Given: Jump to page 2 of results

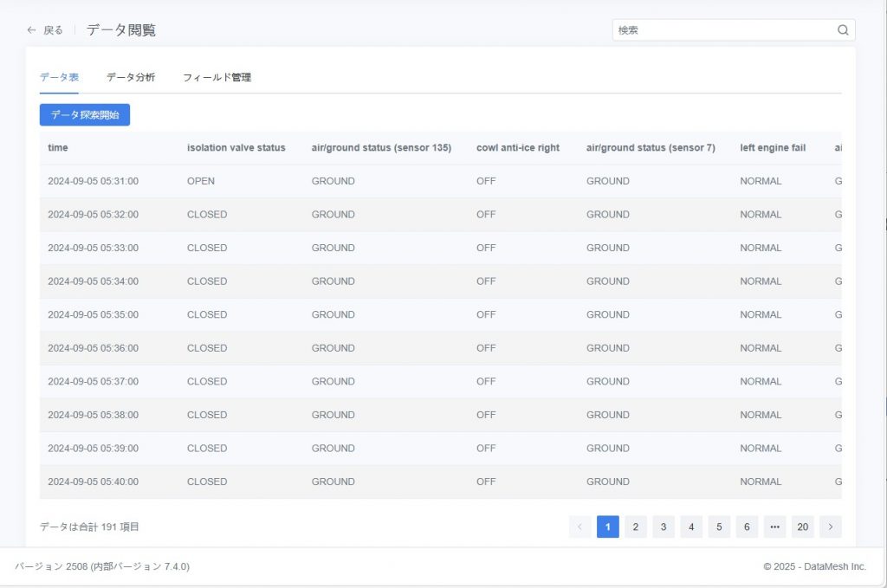Looking at the screenshot, I should pos(636,527).
